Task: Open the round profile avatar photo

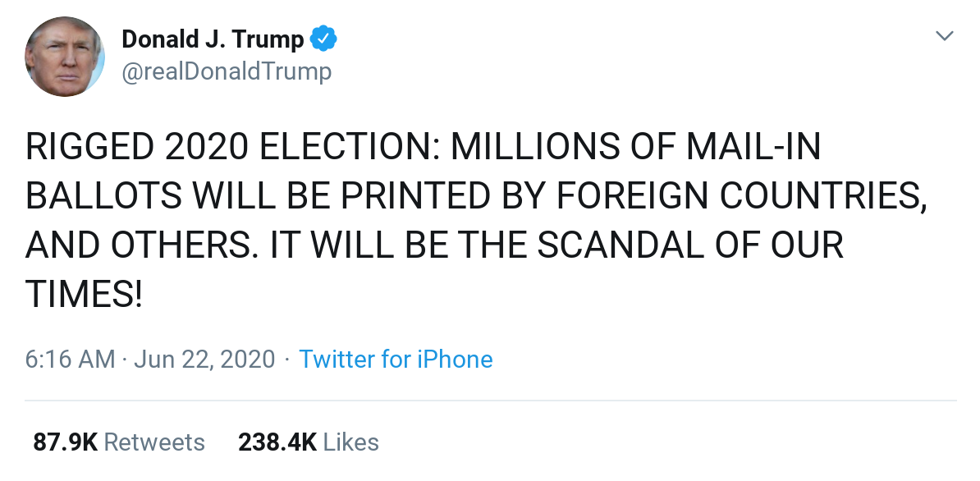Action: point(65,56)
